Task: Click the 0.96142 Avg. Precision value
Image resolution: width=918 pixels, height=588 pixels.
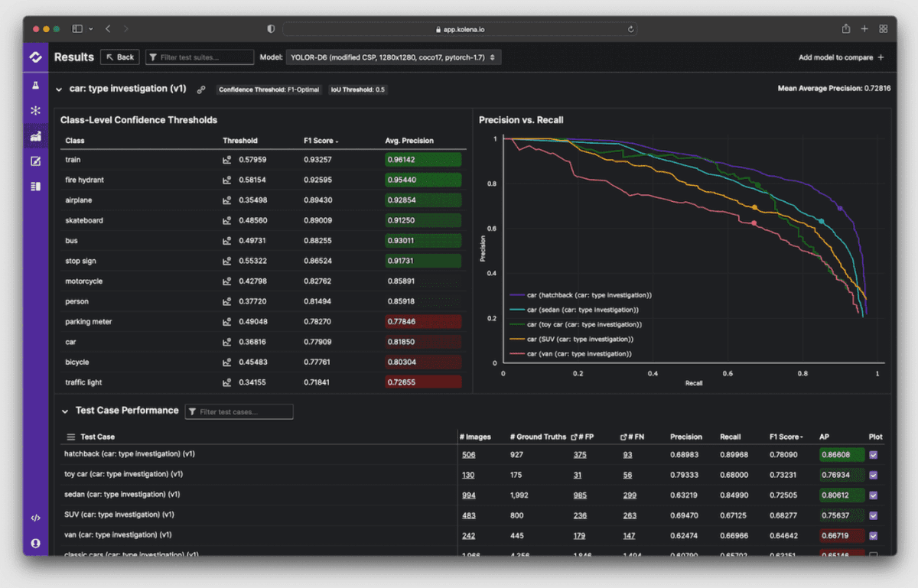Action: (x=423, y=160)
